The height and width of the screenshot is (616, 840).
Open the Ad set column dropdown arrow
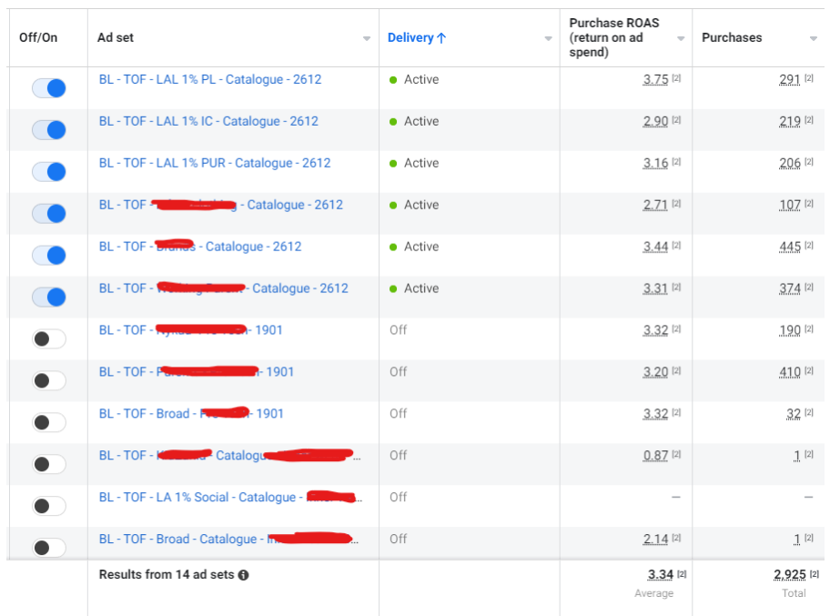[x=367, y=38]
